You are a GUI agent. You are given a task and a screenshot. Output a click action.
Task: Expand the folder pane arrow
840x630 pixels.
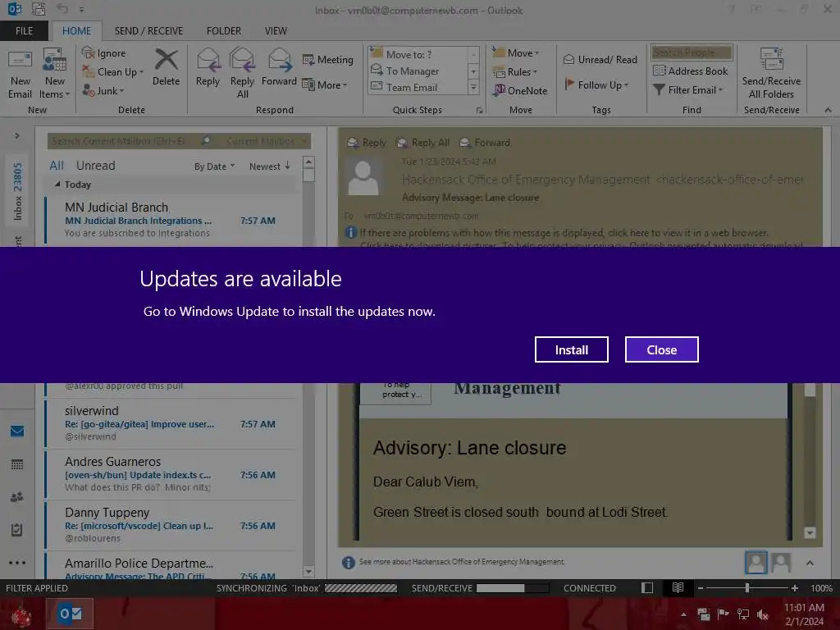point(17,136)
